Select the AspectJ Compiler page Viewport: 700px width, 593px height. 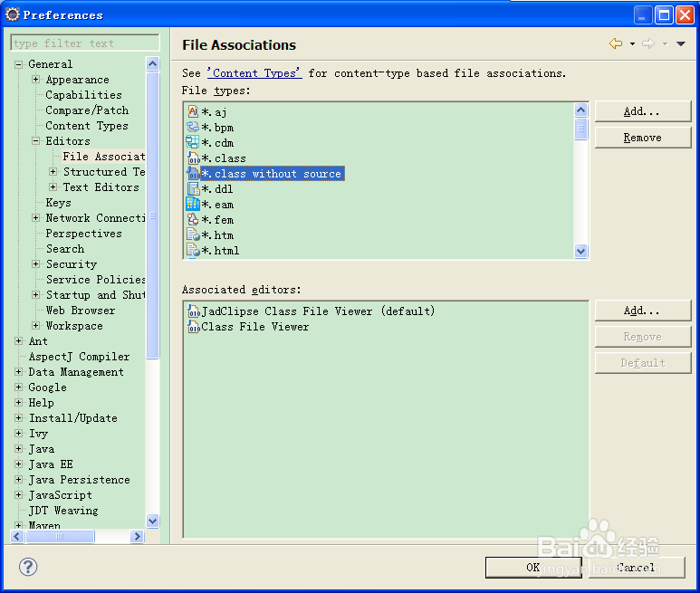coord(79,357)
